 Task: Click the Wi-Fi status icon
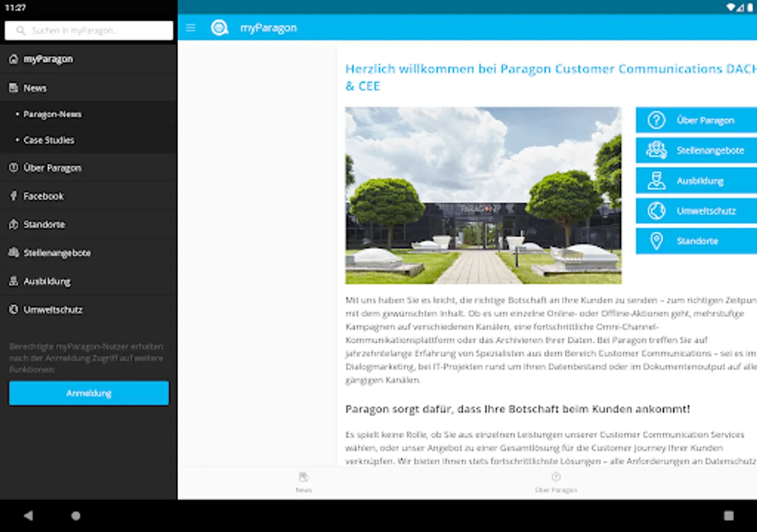731,8
